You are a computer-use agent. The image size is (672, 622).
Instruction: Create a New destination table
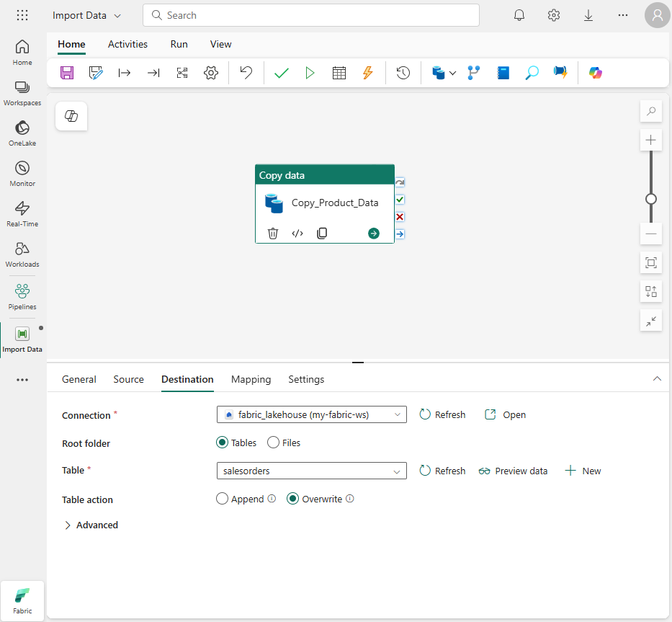(x=583, y=470)
